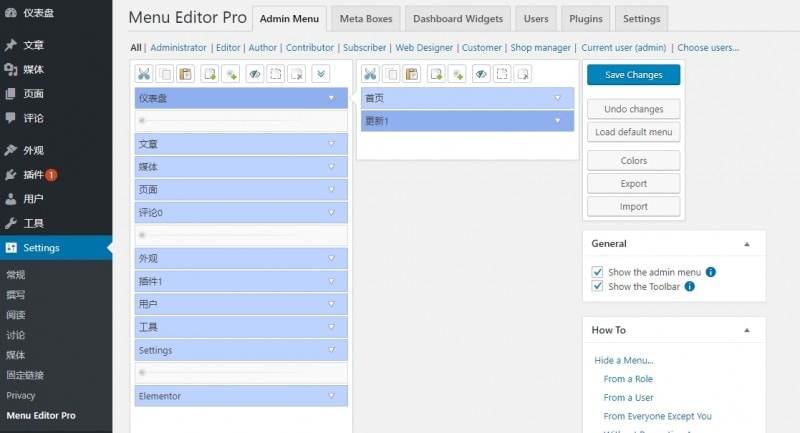The height and width of the screenshot is (433, 800).
Task: Click the Import button
Action: (634, 207)
